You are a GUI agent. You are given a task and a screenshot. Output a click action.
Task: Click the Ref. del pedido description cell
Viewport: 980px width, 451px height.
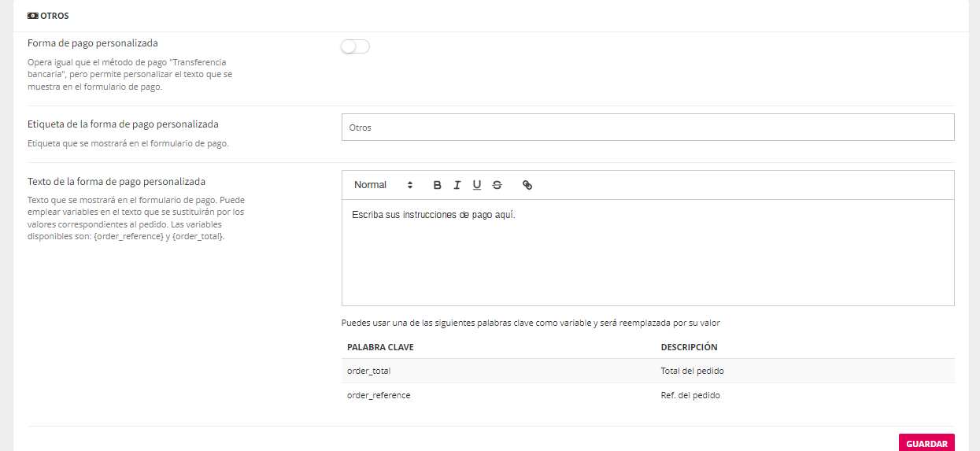(x=690, y=395)
